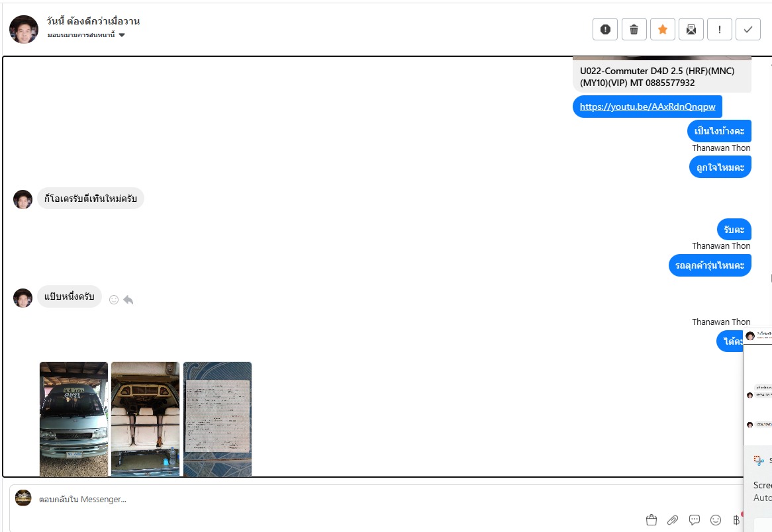Screen dimensions: 772x532
Task: Delete conversation with trash icon
Action: point(634,30)
